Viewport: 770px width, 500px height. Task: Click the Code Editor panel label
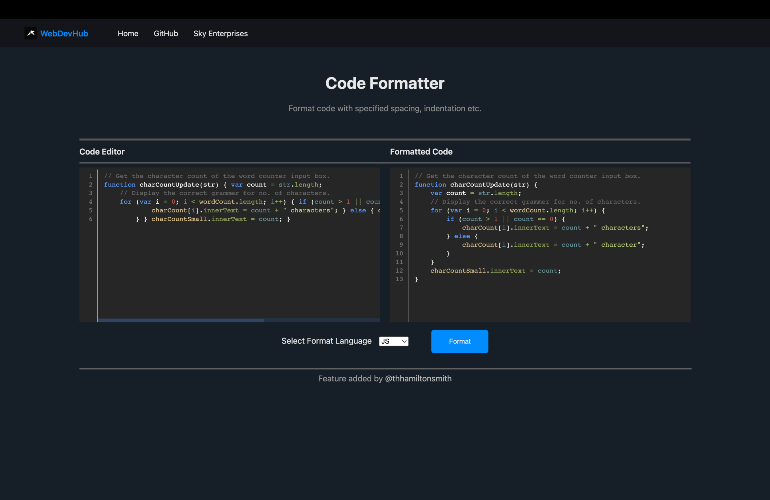pyautogui.click(x=102, y=152)
